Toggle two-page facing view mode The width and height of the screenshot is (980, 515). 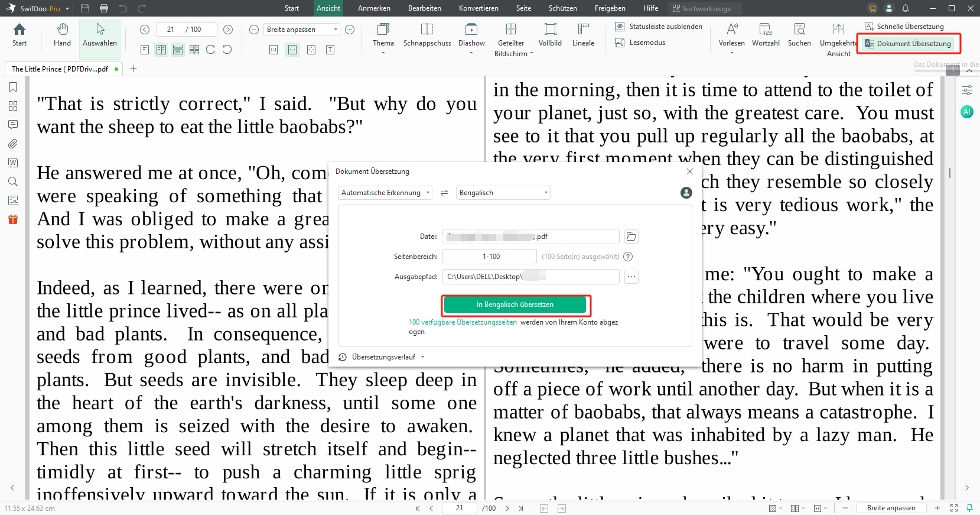tap(161, 50)
